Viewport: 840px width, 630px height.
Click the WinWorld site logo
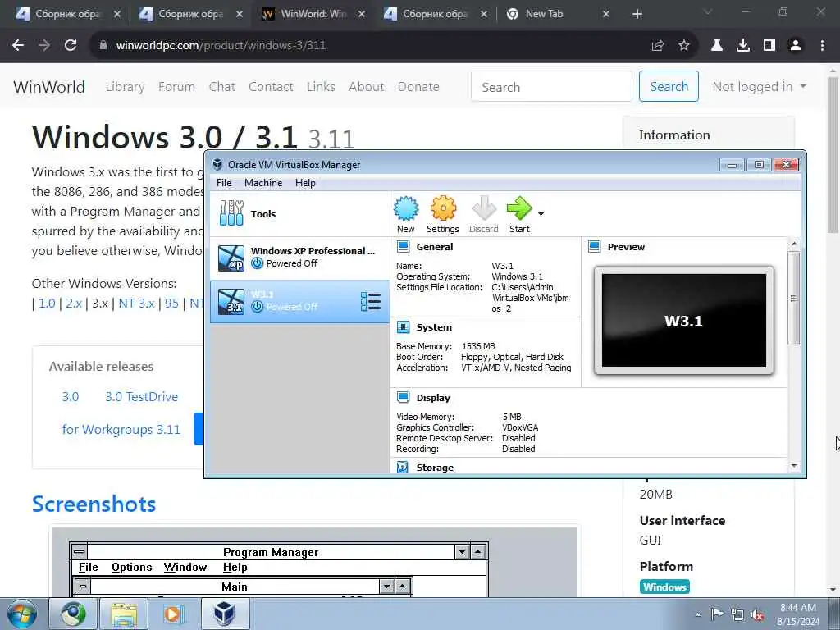pos(48,87)
